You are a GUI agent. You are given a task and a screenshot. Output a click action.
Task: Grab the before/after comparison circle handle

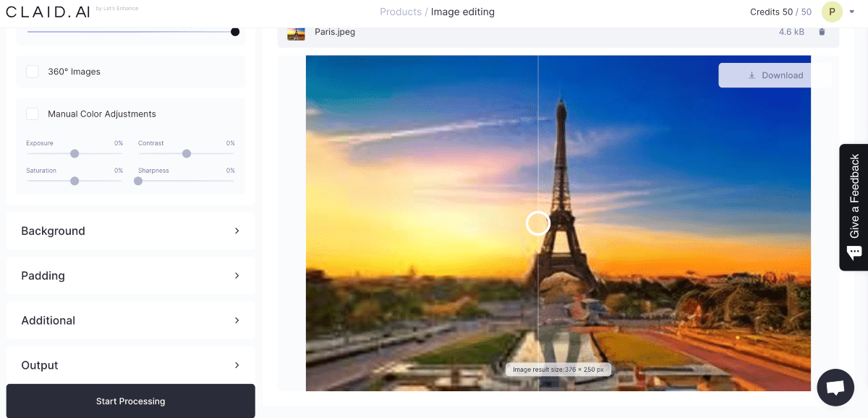tap(537, 223)
